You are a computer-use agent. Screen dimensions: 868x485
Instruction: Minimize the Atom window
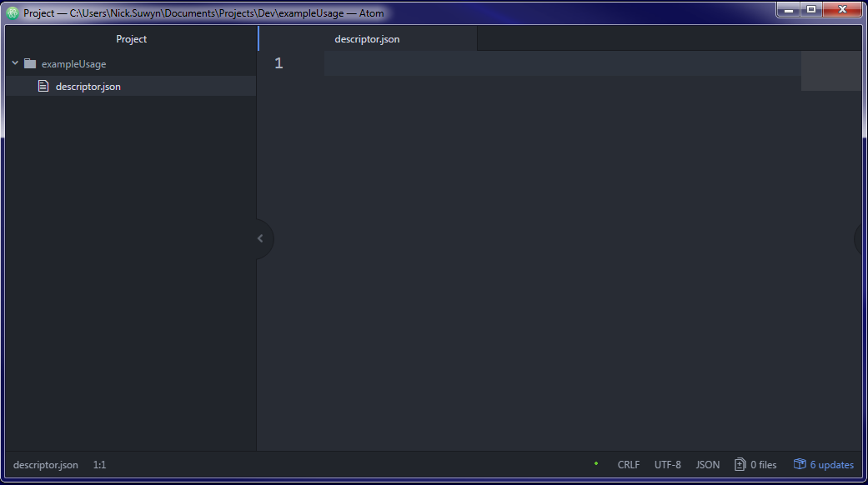[788, 9]
